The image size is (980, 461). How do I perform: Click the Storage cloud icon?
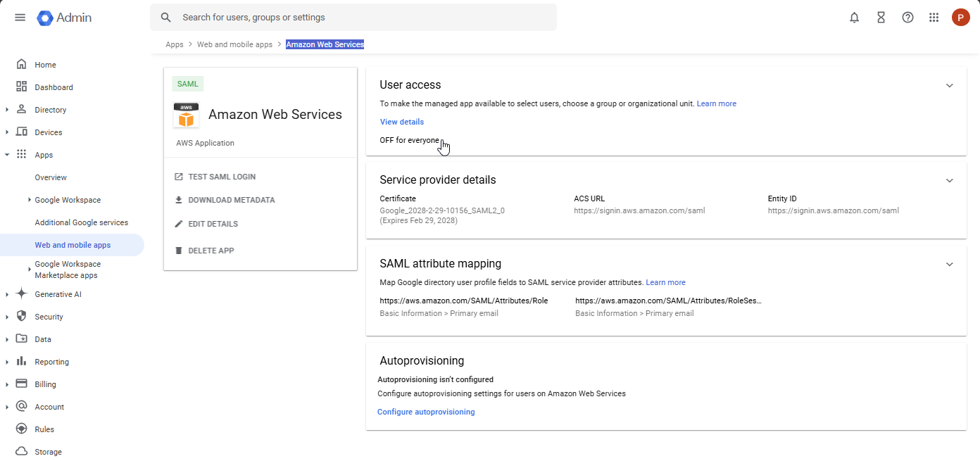[x=21, y=451]
